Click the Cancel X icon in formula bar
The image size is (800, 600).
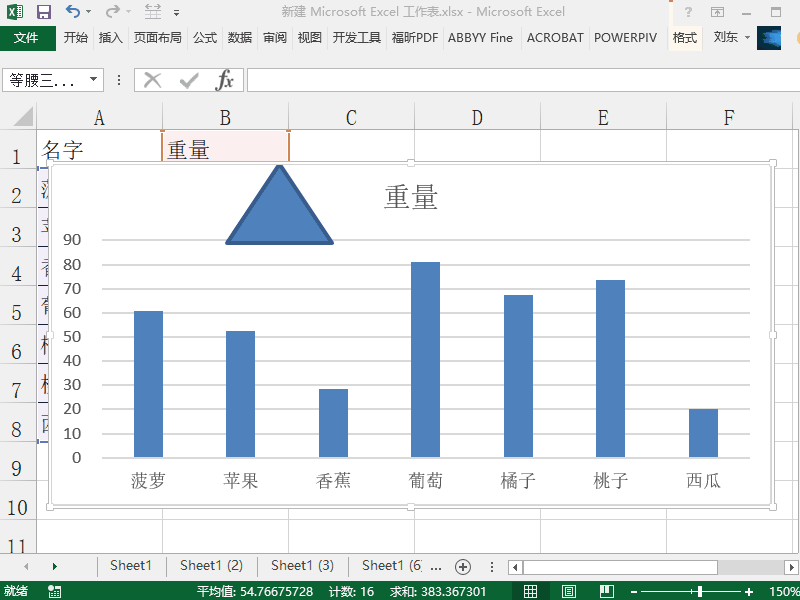click(152, 80)
